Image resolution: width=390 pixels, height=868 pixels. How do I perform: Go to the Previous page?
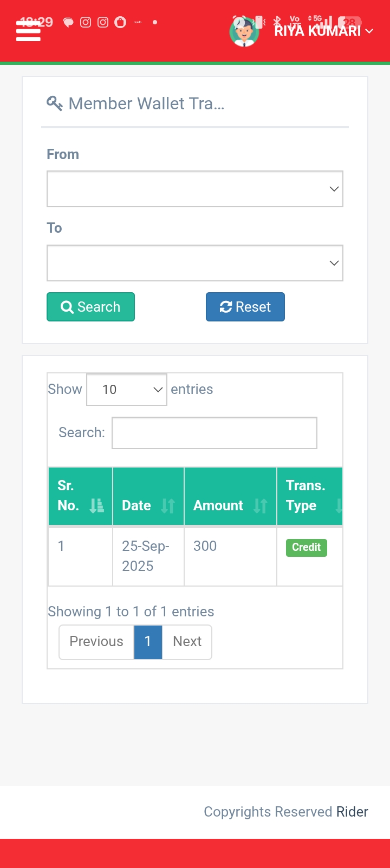pos(96,642)
